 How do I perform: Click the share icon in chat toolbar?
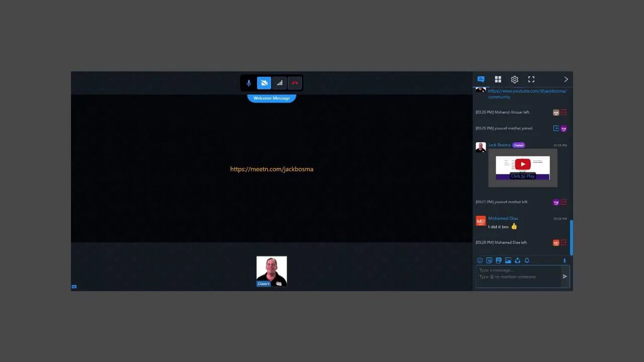(x=517, y=260)
